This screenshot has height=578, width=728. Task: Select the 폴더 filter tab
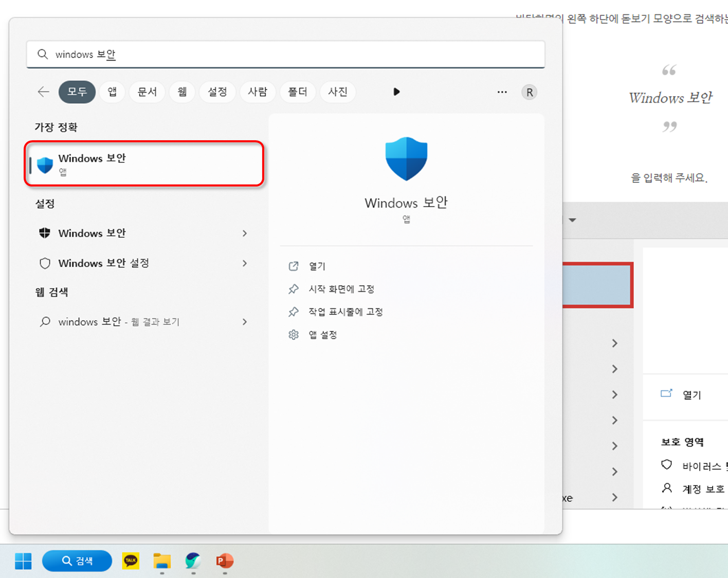tap(298, 92)
